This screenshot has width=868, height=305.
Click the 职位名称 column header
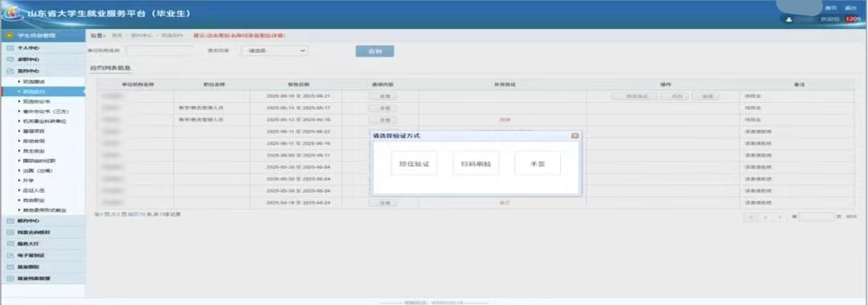point(215,84)
